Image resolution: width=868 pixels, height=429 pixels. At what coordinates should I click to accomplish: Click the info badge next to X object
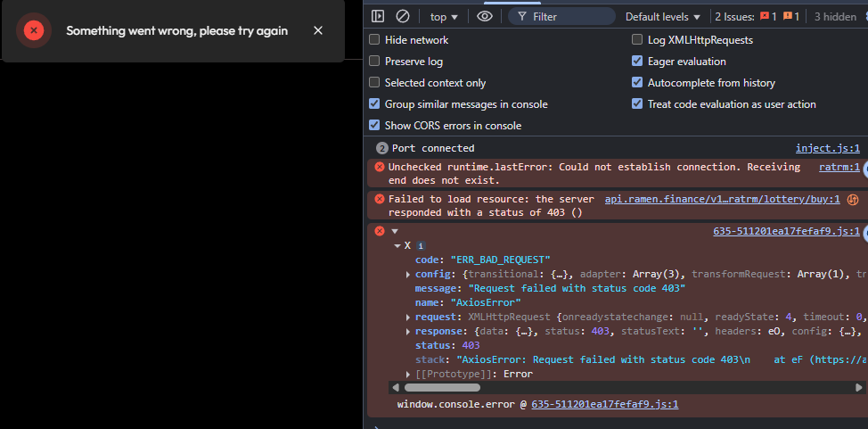(x=421, y=245)
